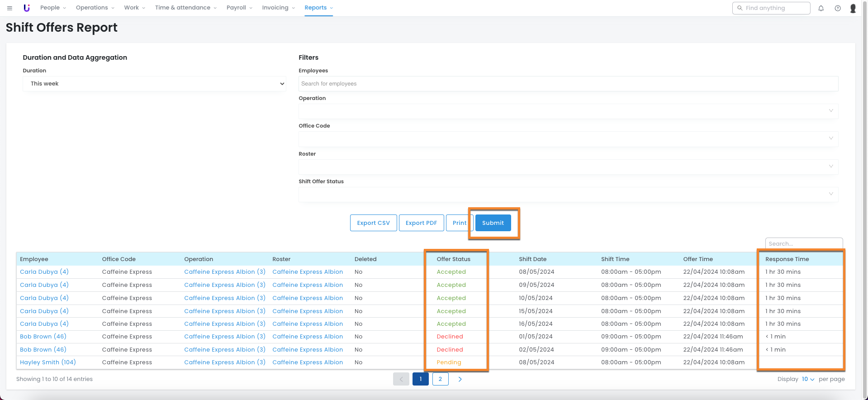
Task: Open Hayley Smith (104) employee link
Action: tap(48, 362)
